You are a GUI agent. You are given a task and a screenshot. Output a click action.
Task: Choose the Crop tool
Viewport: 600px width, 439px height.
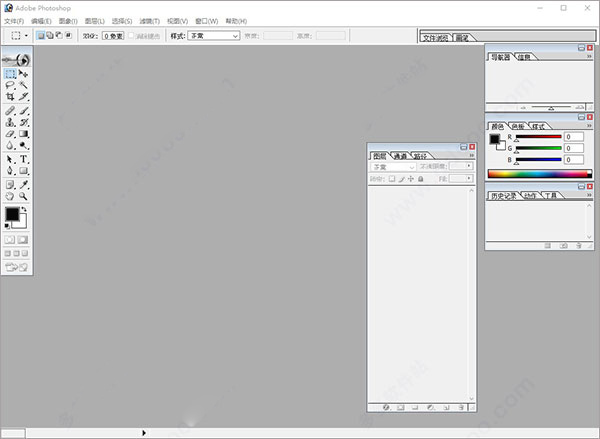tap(10, 96)
